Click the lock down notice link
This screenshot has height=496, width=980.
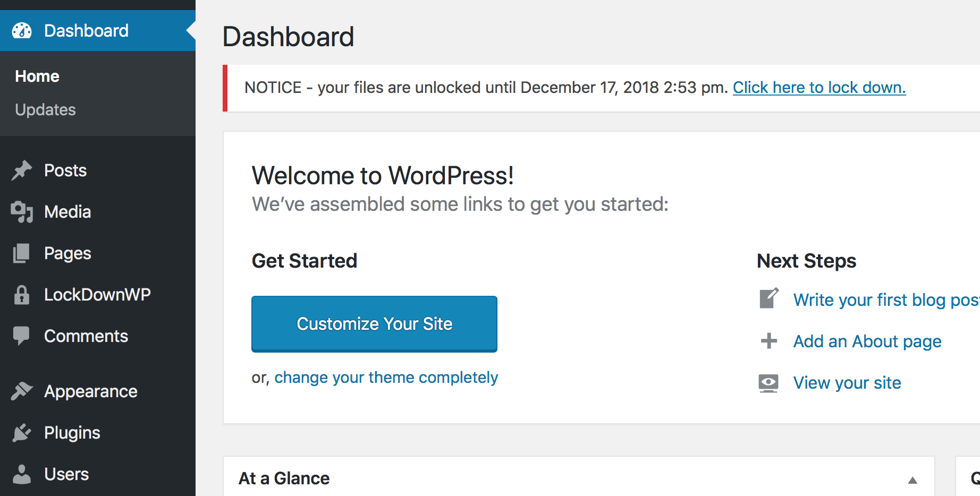pos(819,88)
